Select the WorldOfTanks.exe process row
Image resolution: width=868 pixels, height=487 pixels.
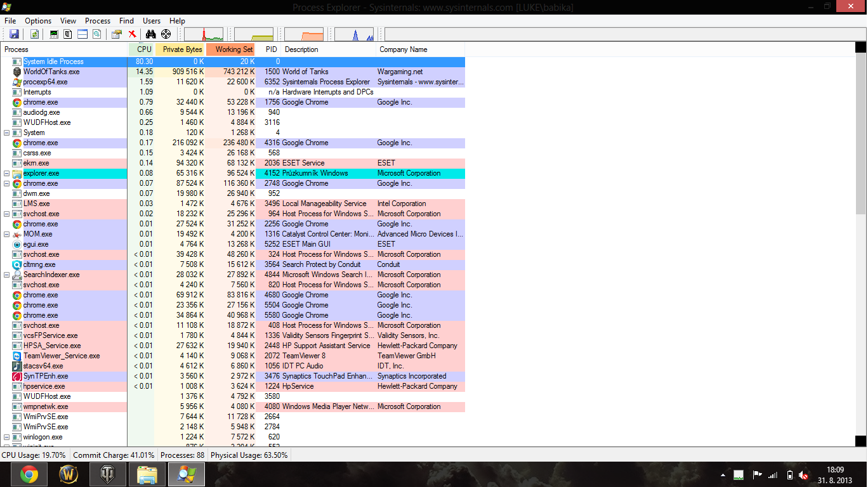(x=51, y=72)
